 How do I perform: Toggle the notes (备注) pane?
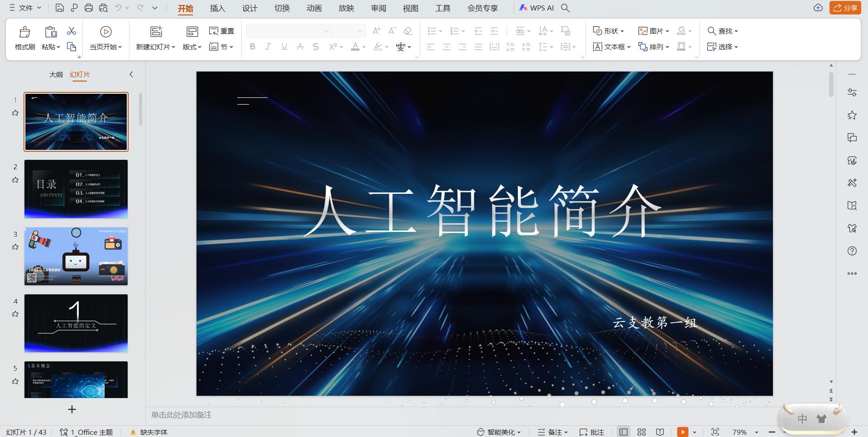coord(552,432)
